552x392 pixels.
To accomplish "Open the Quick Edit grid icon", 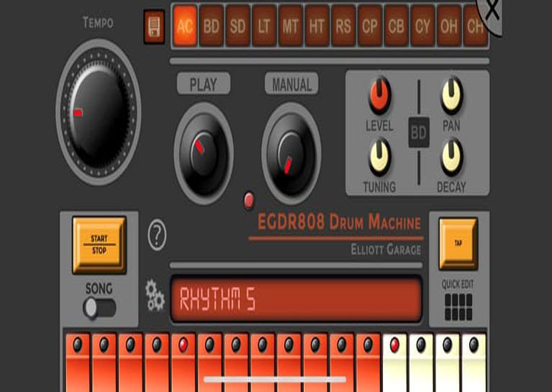I will tap(458, 307).
